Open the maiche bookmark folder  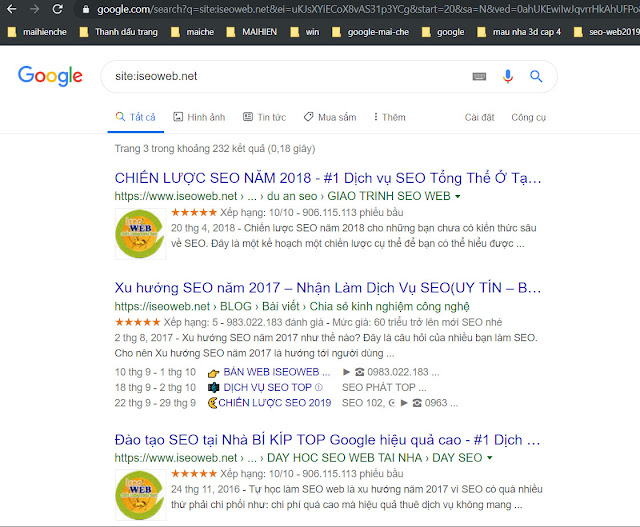click(192, 32)
